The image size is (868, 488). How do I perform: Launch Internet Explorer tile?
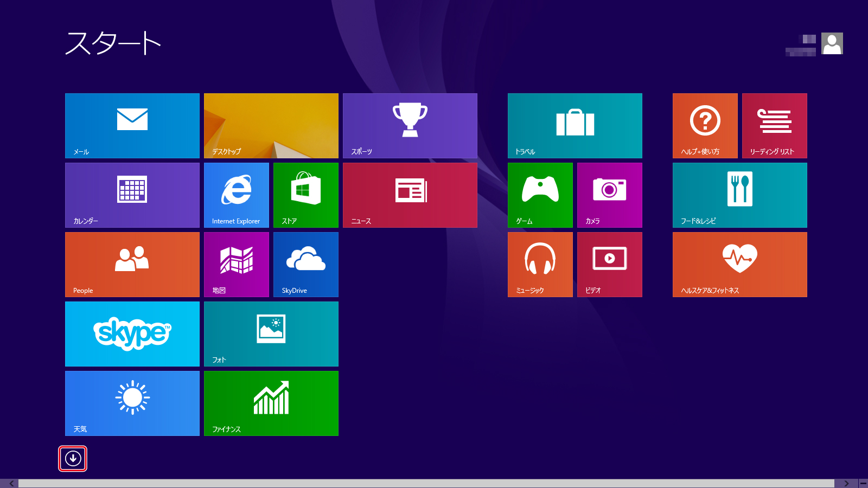click(x=237, y=195)
